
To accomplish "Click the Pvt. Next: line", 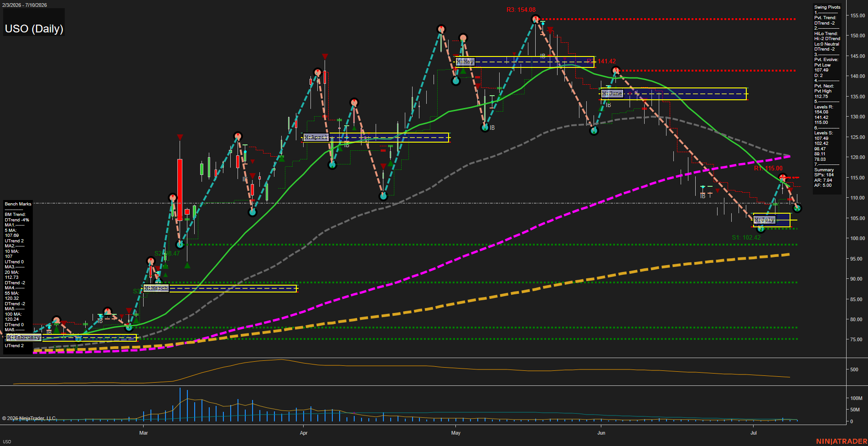I will [824, 86].
